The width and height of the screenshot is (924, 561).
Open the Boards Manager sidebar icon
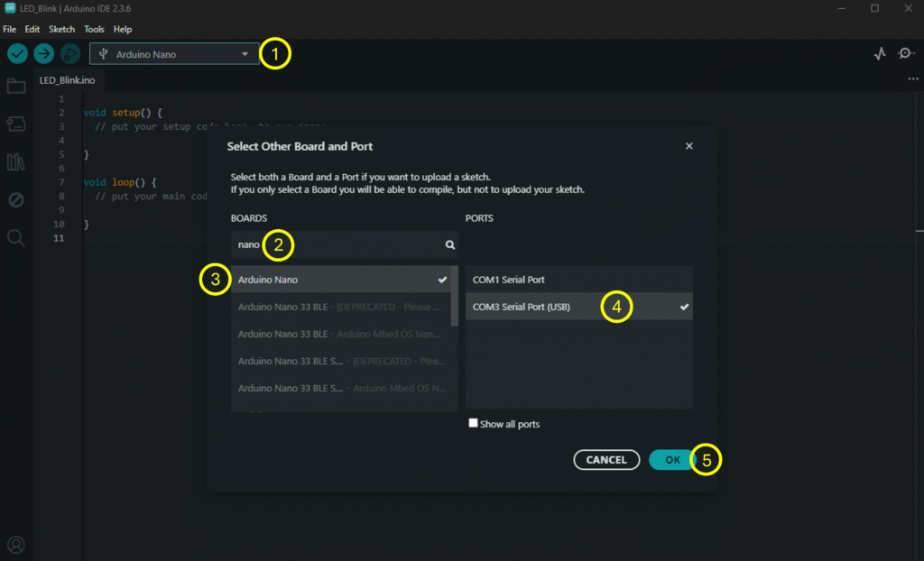[16, 124]
